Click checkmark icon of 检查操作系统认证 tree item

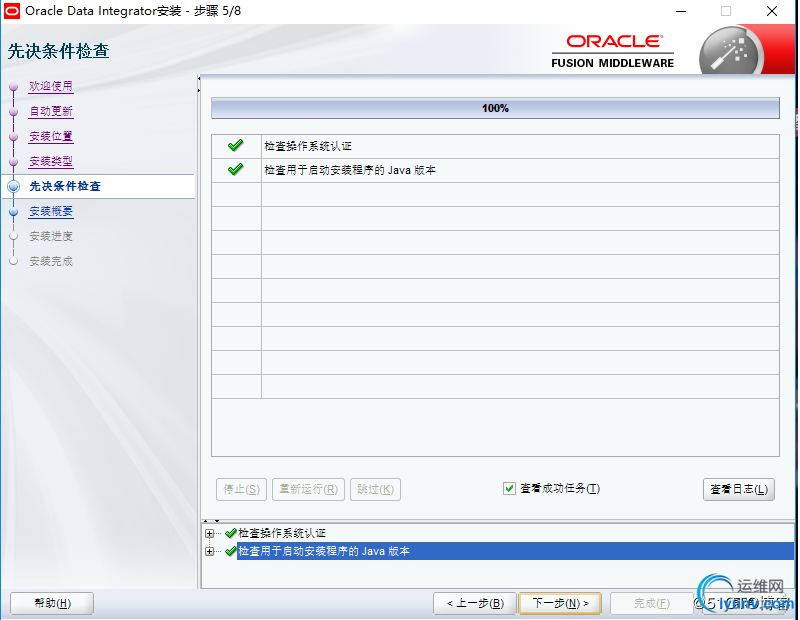[x=231, y=533]
